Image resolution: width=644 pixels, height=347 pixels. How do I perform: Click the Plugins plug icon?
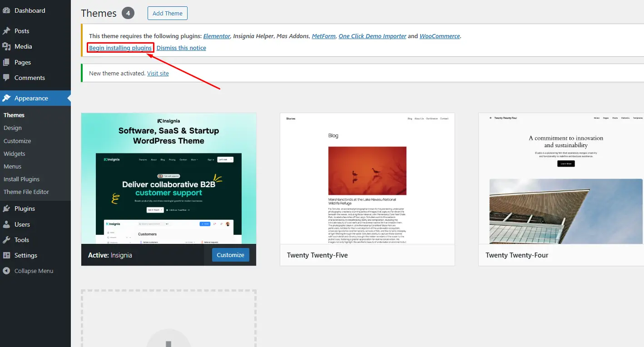(6, 208)
